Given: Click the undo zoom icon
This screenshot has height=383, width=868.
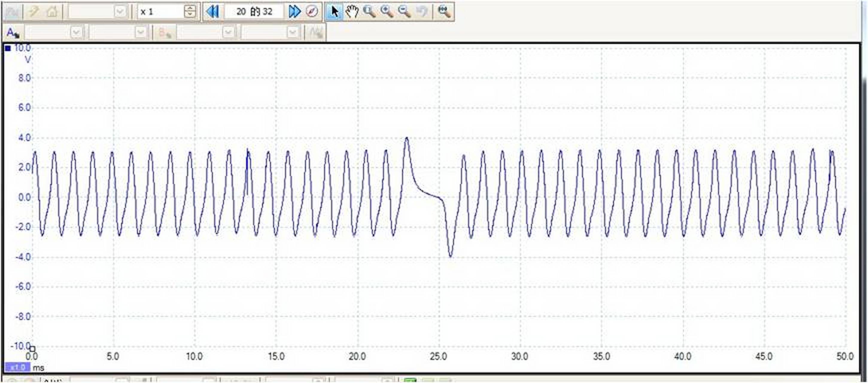Looking at the screenshot, I should click(x=421, y=12).
